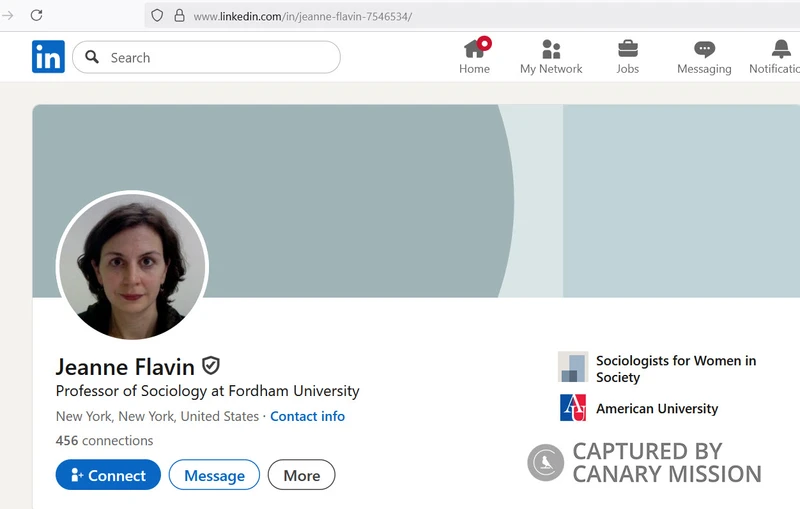Viewport: 800px width, 509px height.
Task: Click the site padlock icon
Action: tap(179, 15)
